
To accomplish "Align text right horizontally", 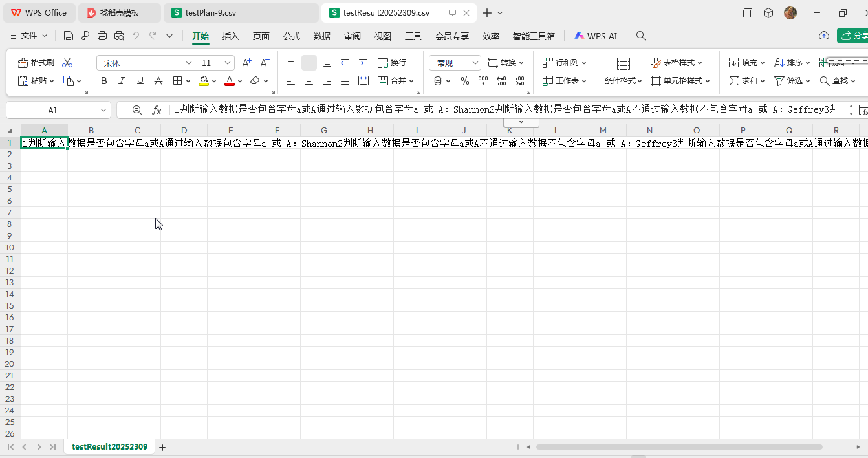I will [327, 81].
